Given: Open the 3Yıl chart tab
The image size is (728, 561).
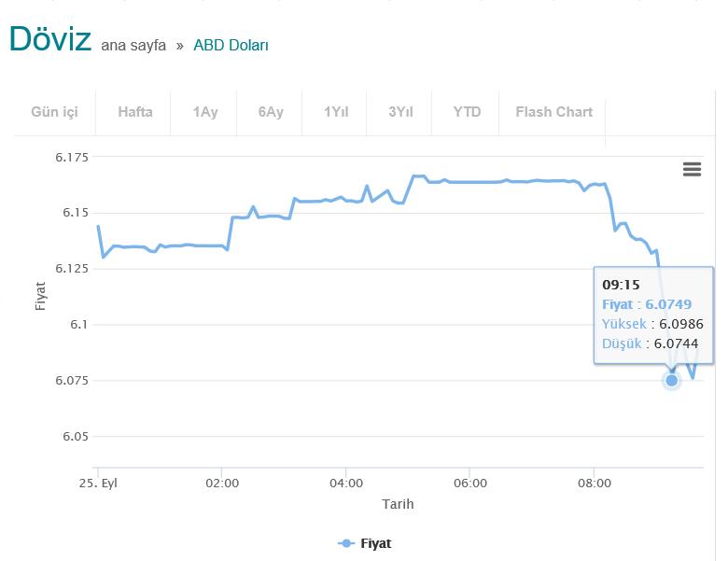Looking at the screenshot, I should (400, 112).
